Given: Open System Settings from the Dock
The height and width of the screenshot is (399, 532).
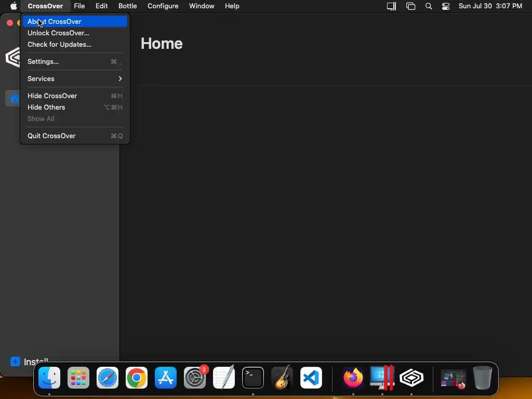Looking at the screenshot, I should point(195,378).
